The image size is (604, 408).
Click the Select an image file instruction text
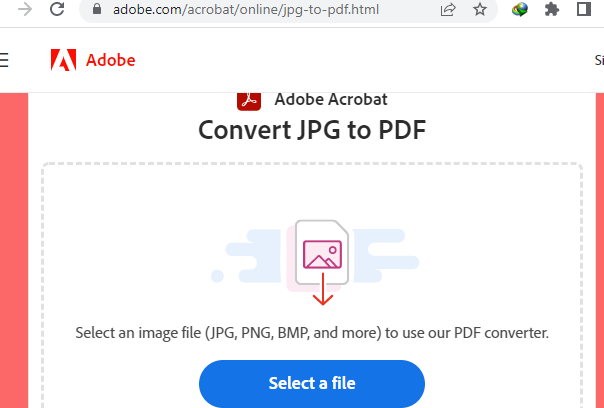tap(312, 333)
